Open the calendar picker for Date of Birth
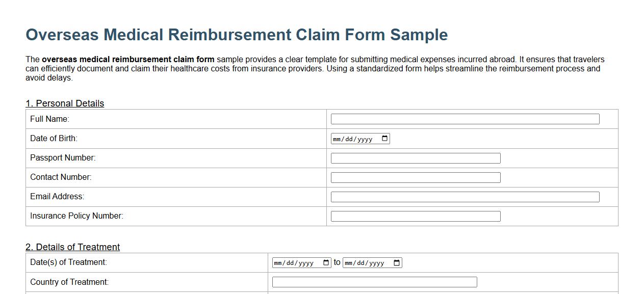This screenshot has width=644, height=294. pos(385,138)
